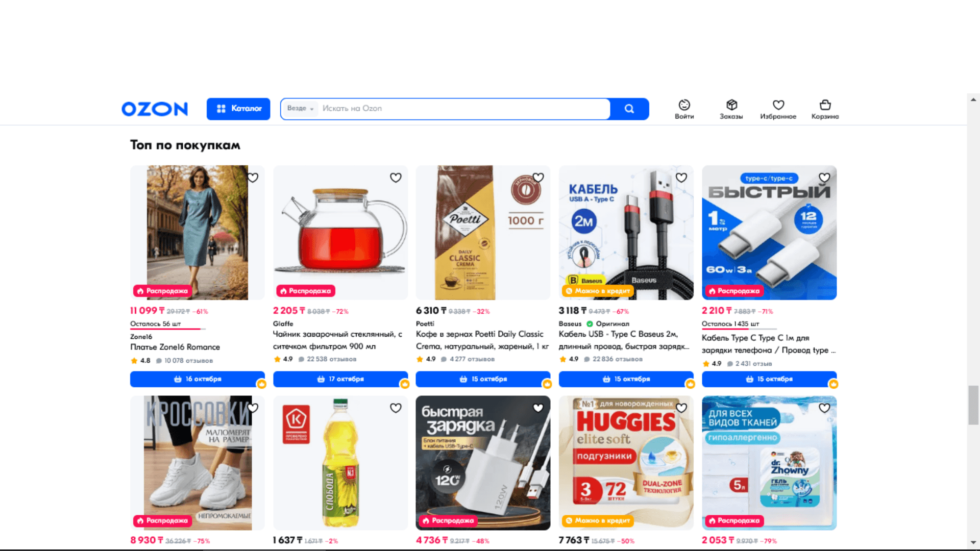
Task: Open Чайник заварочный стеклянный title link
Action: pos(337,340)
